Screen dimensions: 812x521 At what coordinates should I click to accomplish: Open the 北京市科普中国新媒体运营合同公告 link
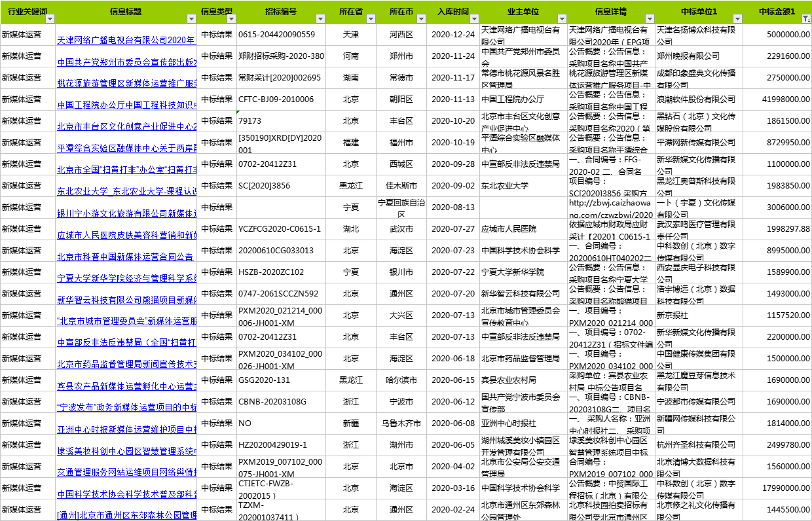coord(124,257)
